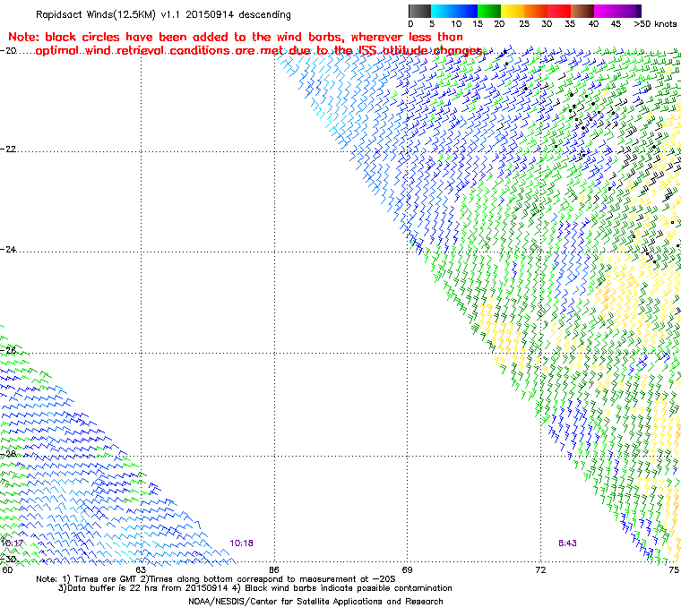This screenshot has width=681, height=616.
Task: Click the purple "10:18" swath time label
Action: (x=241, y=543)
